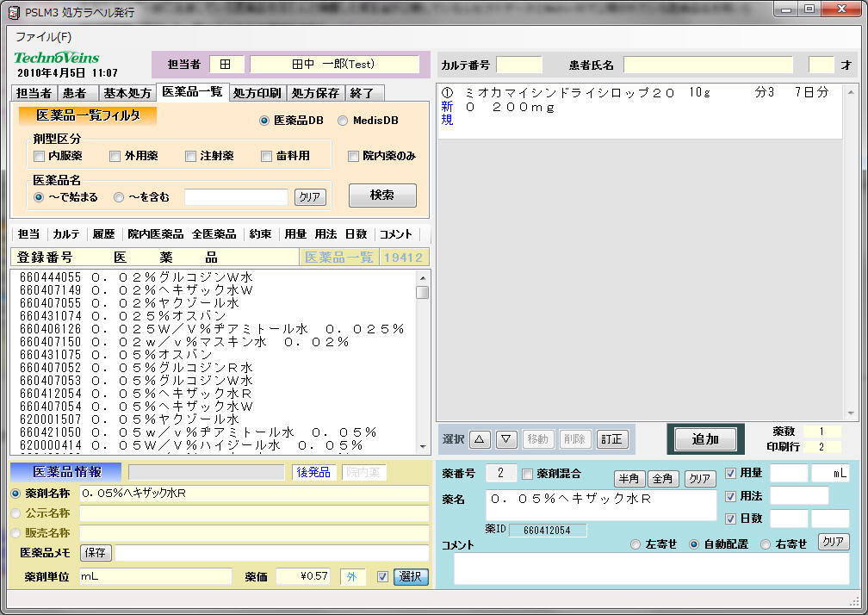Enable the 外用薬 dosage form checkbox

[115, 156]
